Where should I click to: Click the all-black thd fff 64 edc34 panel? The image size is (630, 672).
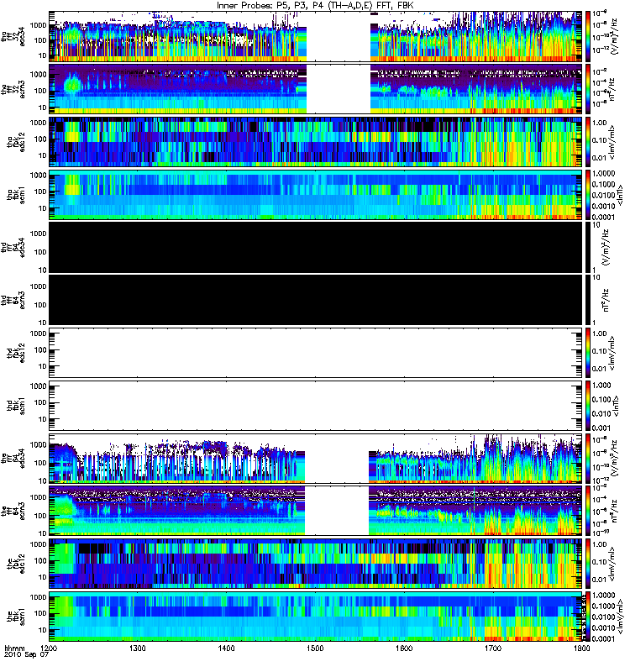point(316,247)
